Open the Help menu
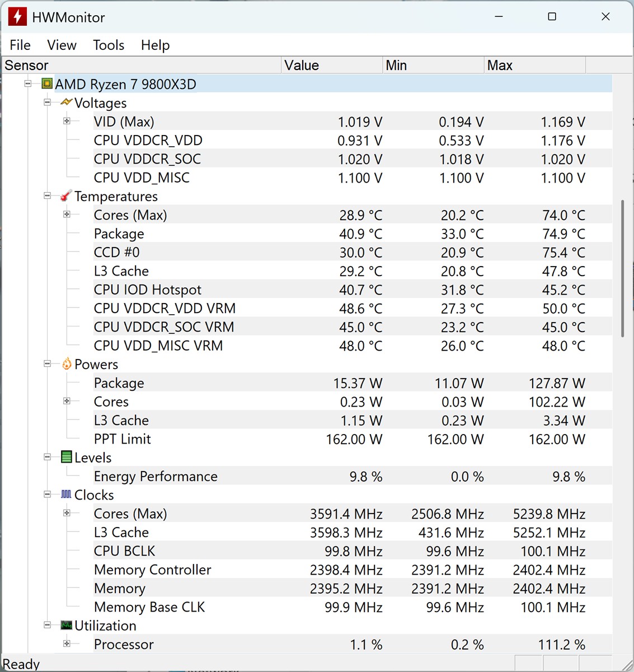This screenshot has height=672, width=634. (155, 45)
